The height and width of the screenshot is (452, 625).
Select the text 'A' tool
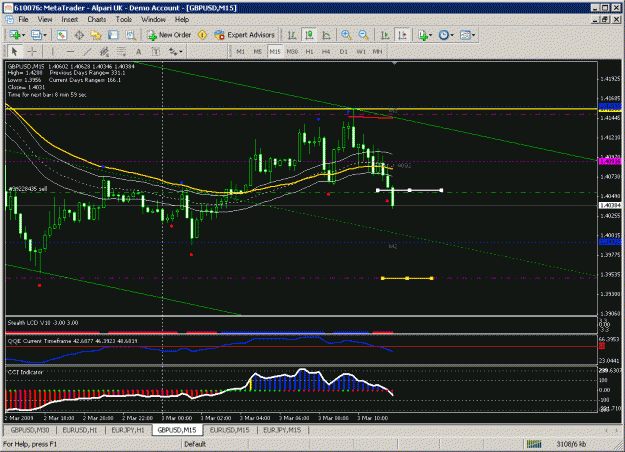point(139,51)
